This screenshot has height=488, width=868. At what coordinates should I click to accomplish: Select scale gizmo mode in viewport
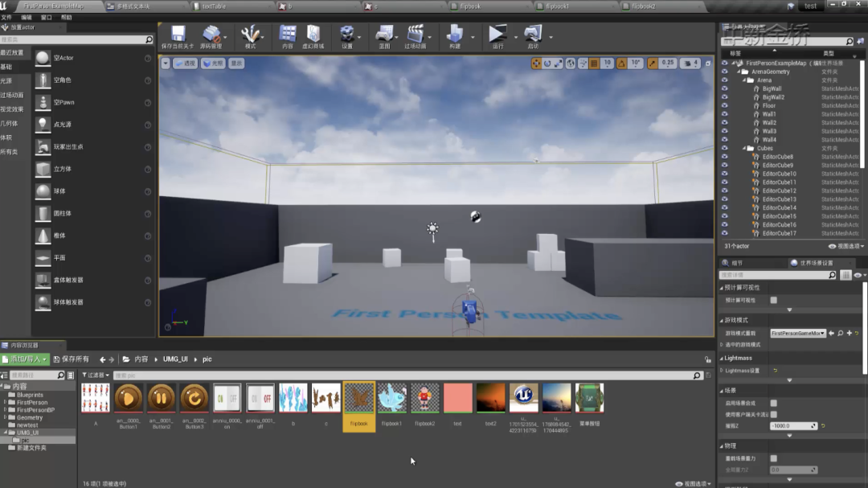point(558,64)
